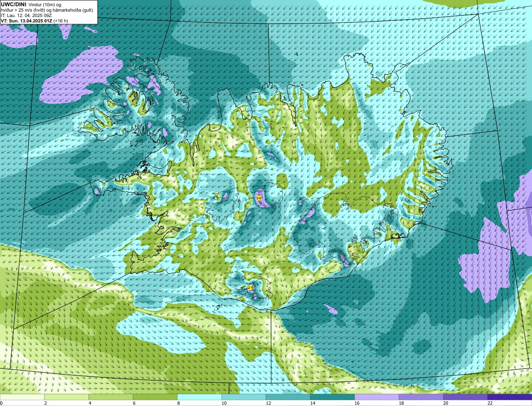Click the purple swatch between 18 and 20
The height and width of the screenshot is (406, 532).
421,397
